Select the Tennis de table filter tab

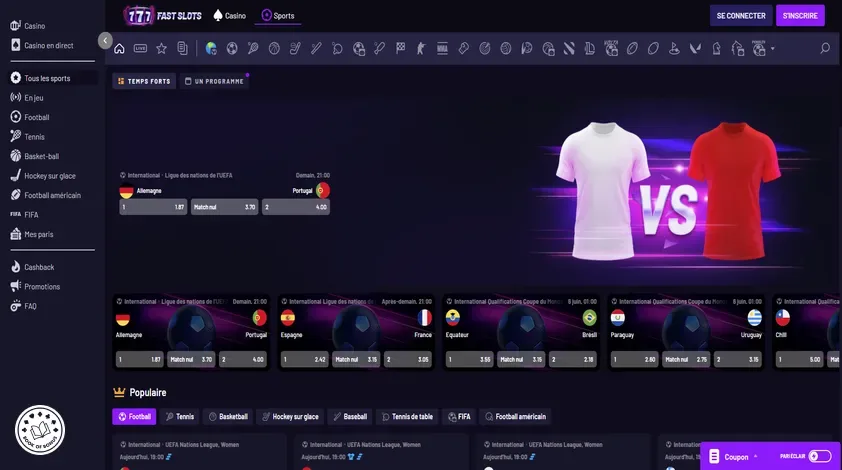tap(407, 416)
